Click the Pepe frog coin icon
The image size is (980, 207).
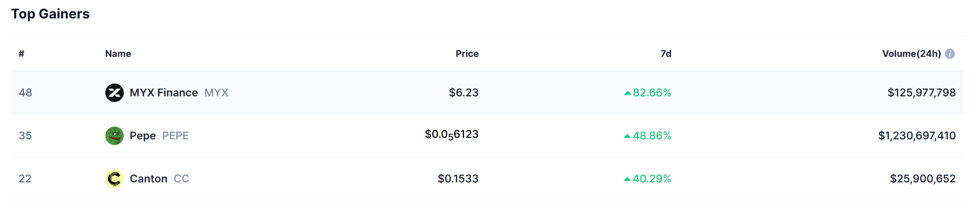[x=114, y=136]
